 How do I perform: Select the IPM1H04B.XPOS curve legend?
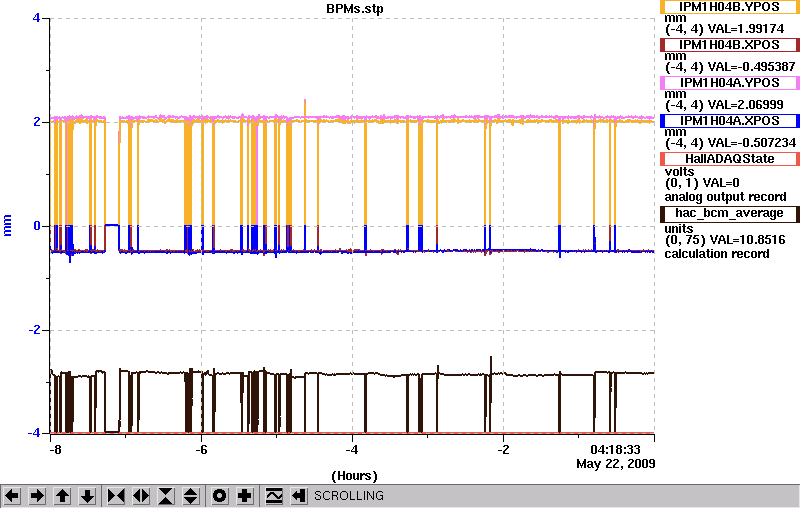pyautogui.click(x=729, y=45)
